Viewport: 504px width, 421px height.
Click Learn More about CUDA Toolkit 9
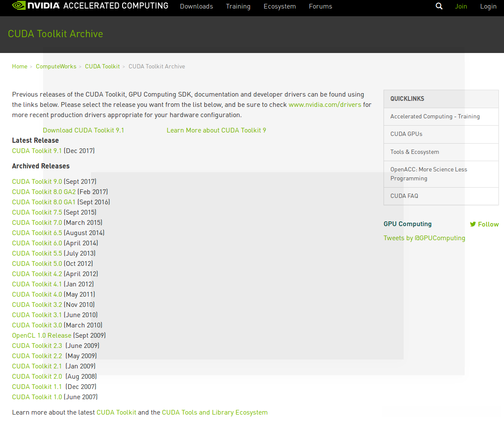point(216,130)
